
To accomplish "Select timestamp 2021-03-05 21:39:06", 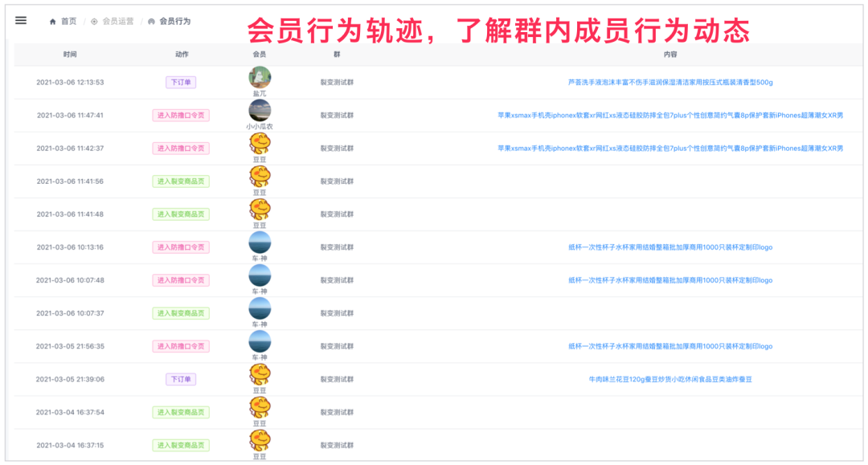I will tap(70, 379).
